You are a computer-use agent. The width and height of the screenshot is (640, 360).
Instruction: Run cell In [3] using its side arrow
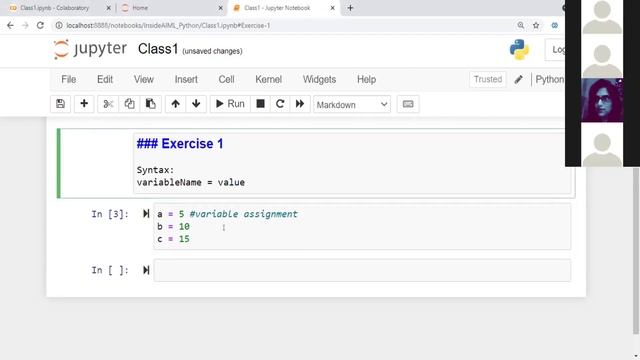(x=146, y=213)
